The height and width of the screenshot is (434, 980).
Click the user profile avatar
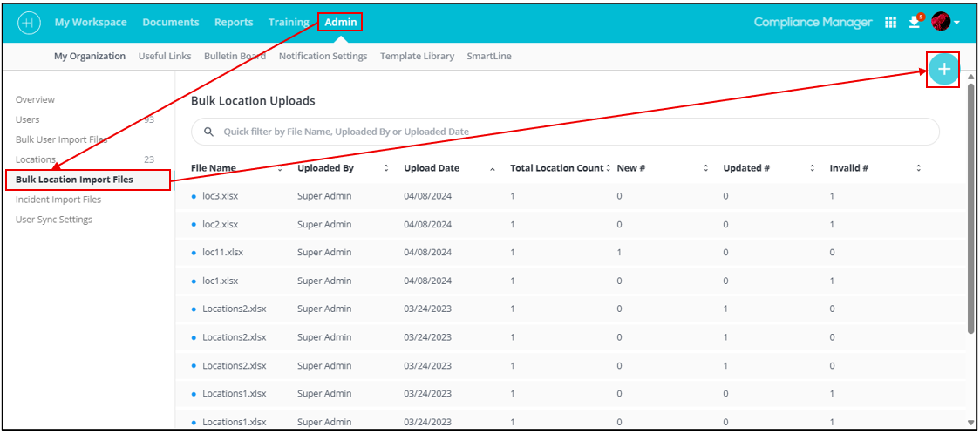click(941, 22)
